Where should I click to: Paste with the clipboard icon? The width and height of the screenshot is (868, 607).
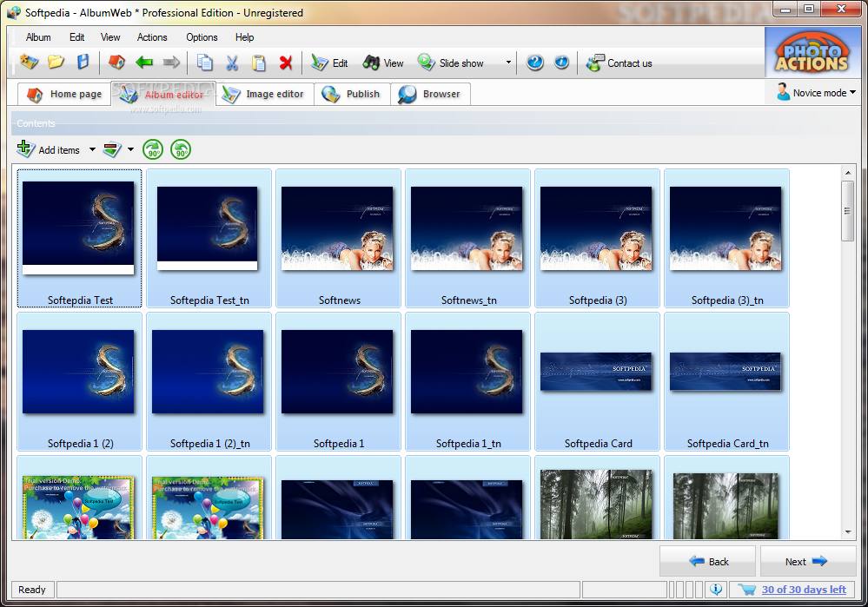259,63
